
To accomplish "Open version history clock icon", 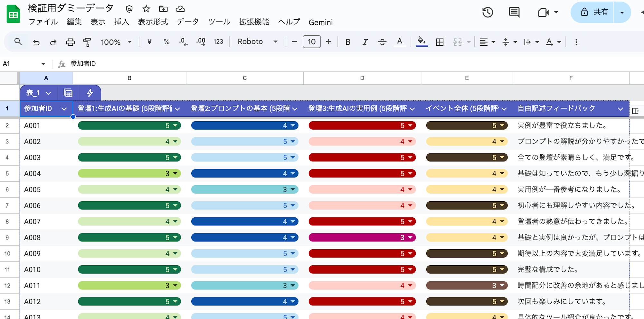I will click(488, 13).
